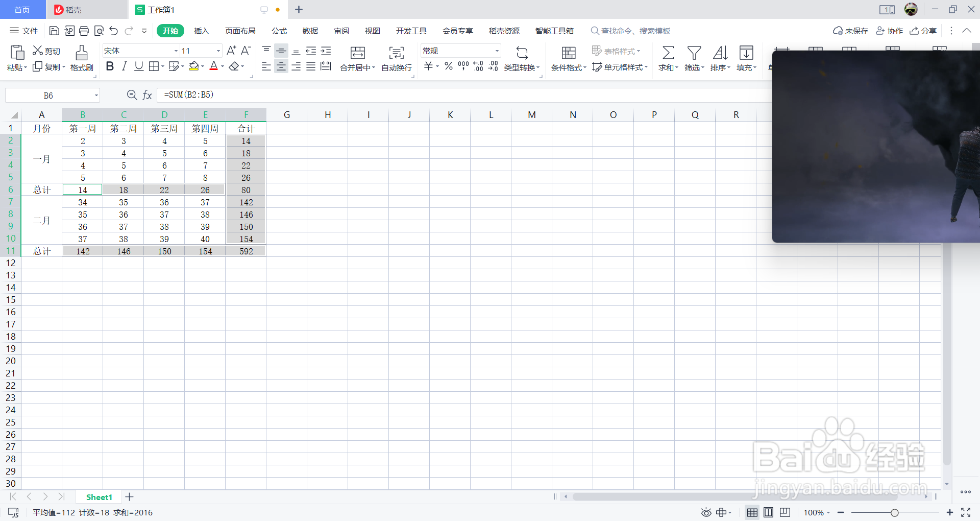This screenshot has height=521, width=980.
Task: Click the Share button
Action: point(923,31)
